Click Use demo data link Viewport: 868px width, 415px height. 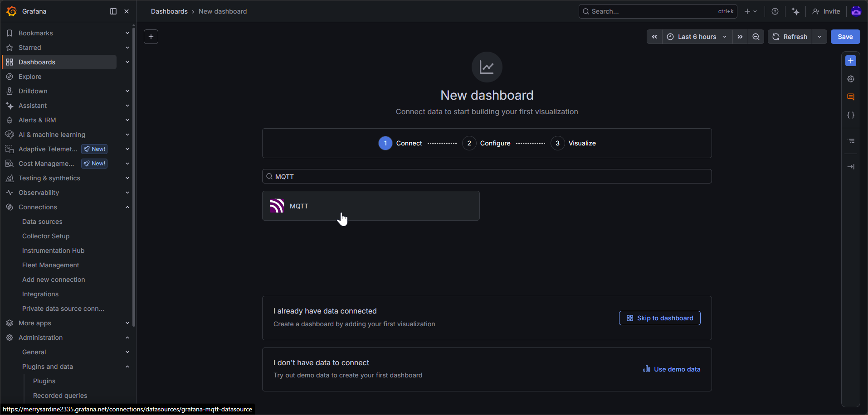pyautogui.click(x=672, y=369)
